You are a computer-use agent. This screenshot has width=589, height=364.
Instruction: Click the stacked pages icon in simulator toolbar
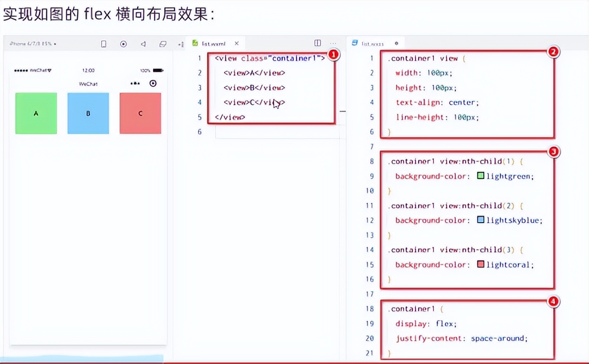pos(163,43)
